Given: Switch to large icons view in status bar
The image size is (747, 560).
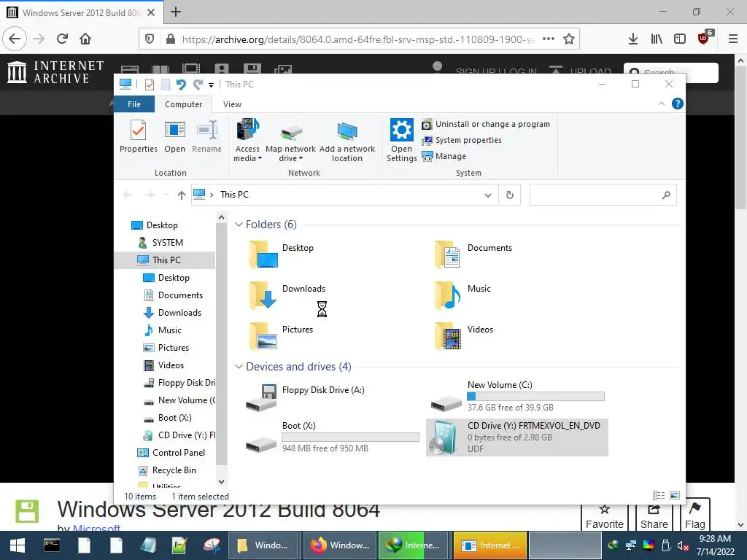Looking at the screenshot, I should 675,496.
